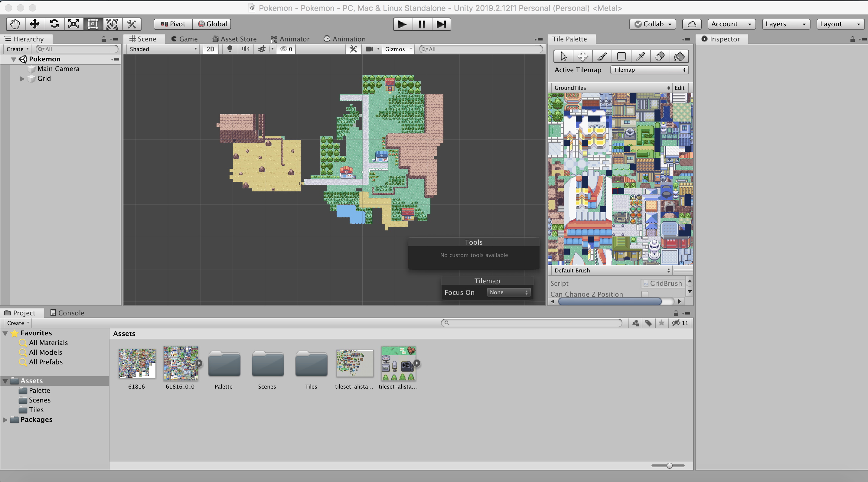The height and width of the screenshot is (482, 868).
Task: Select the 61816_0_0 asset thumbnail
Action: click(181, 363)
